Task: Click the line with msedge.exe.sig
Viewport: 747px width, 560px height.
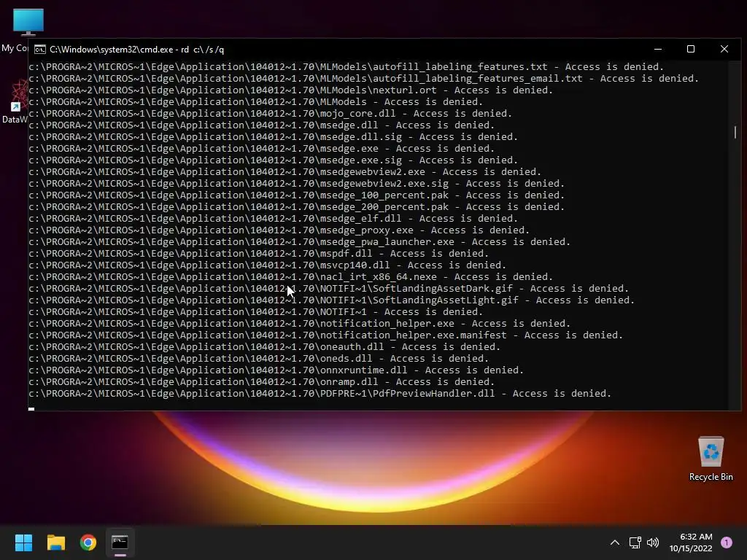Action: [x=273, y=160]
